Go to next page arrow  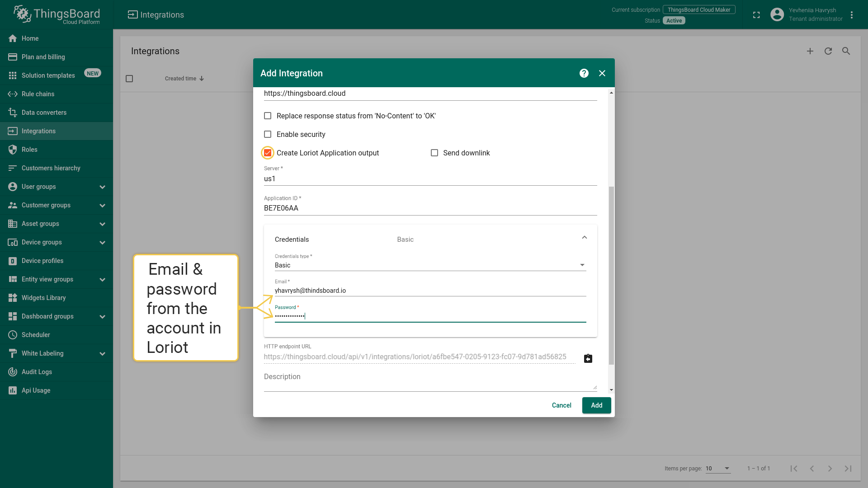[x=830, y=469]
